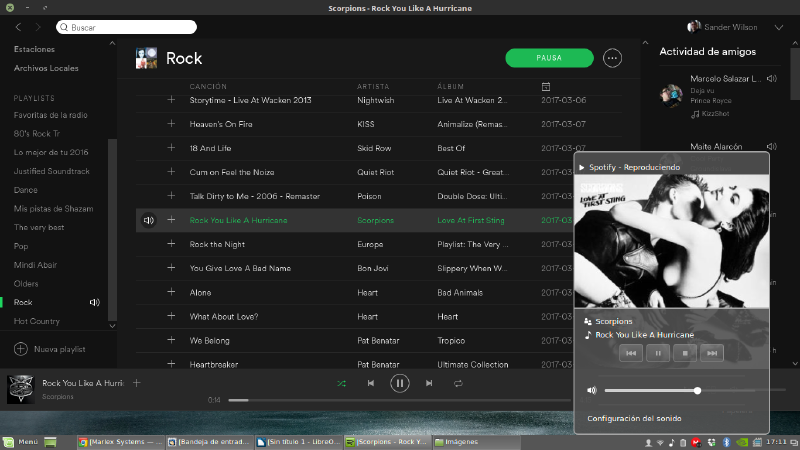Save the now playing song with plus
The image size is (800, 450).
click(136, 383)
